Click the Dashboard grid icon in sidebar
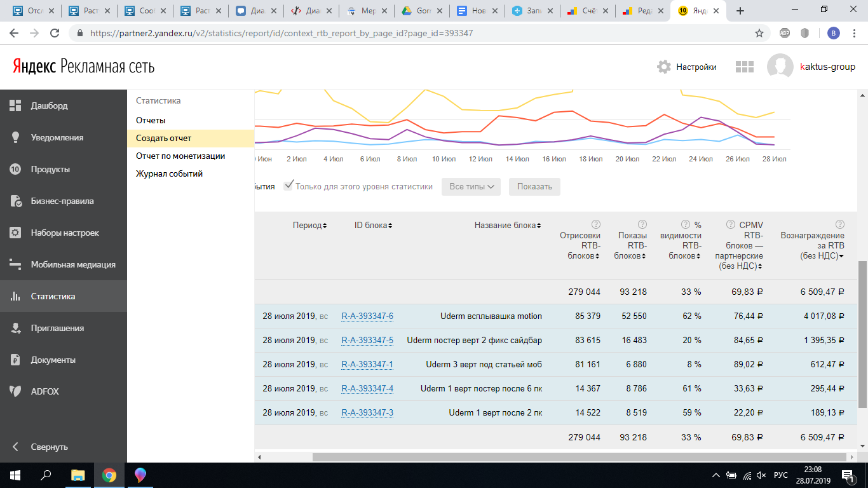Screen dimensions: 868x488 click(x=16, y=106)
